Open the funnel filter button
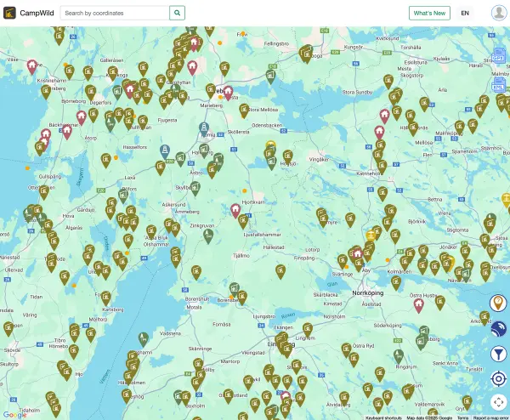Image resolution: width=510 pixels, height=420 pixels. 499,354
